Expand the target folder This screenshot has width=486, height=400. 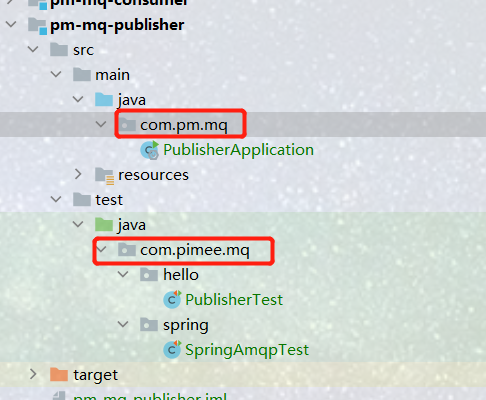coord(33,374)
